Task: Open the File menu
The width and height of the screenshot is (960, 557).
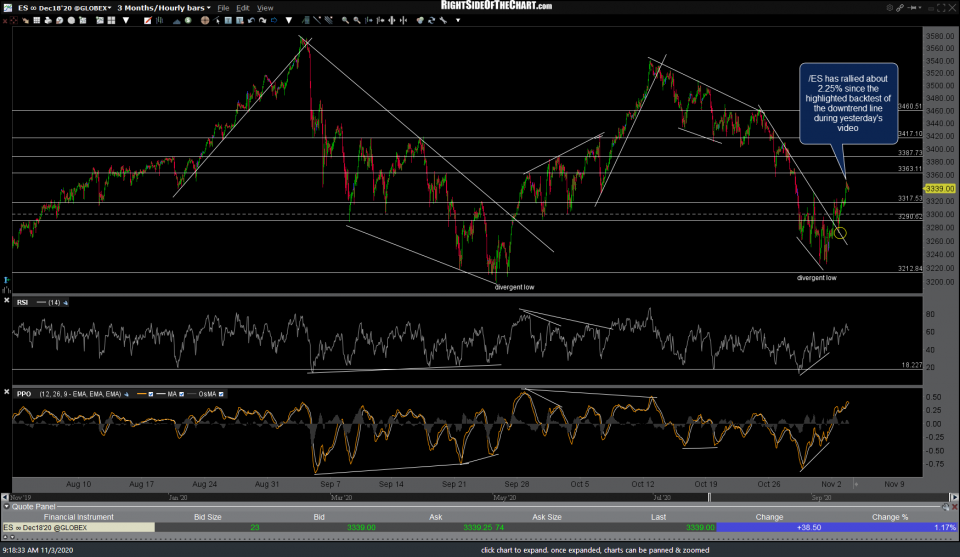Action: (x=223, y=8)
